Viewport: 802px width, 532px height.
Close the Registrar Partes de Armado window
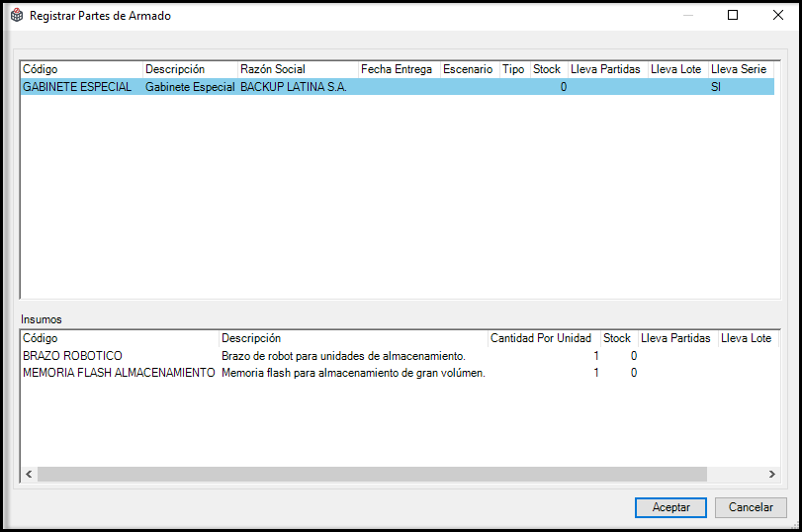point(778,16)
